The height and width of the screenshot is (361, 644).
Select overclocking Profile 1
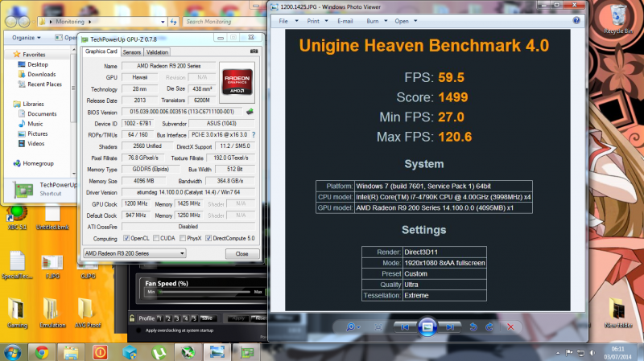[159, 318]
